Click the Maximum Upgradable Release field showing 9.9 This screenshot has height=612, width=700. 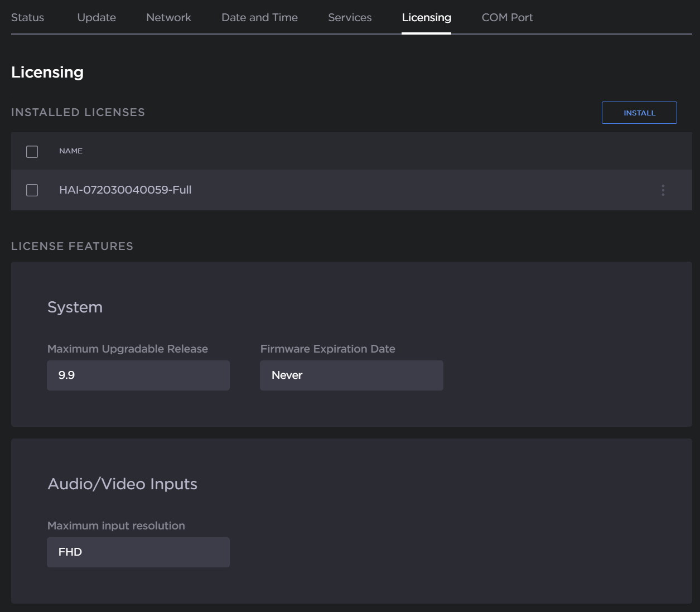click(138, 375)
